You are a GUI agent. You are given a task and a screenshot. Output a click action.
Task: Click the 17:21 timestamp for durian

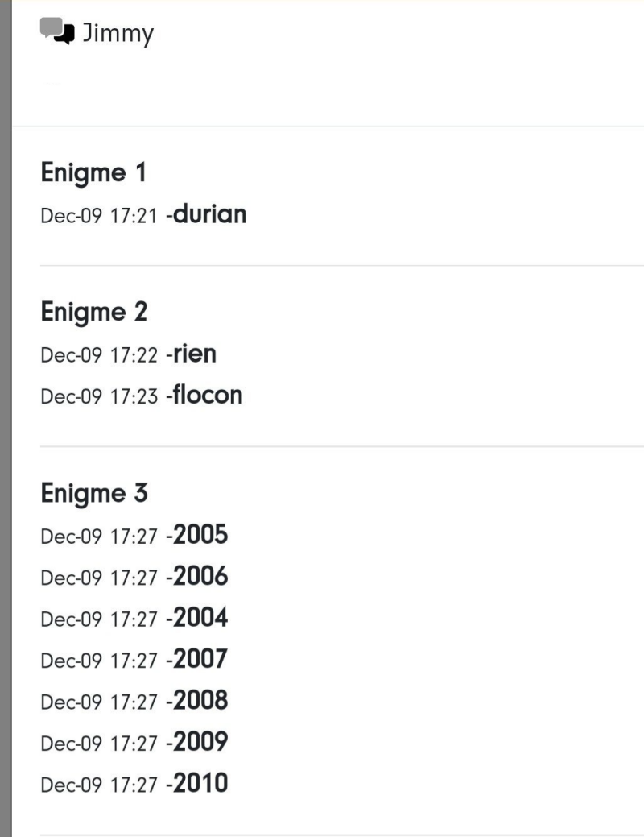coord(99,217)
